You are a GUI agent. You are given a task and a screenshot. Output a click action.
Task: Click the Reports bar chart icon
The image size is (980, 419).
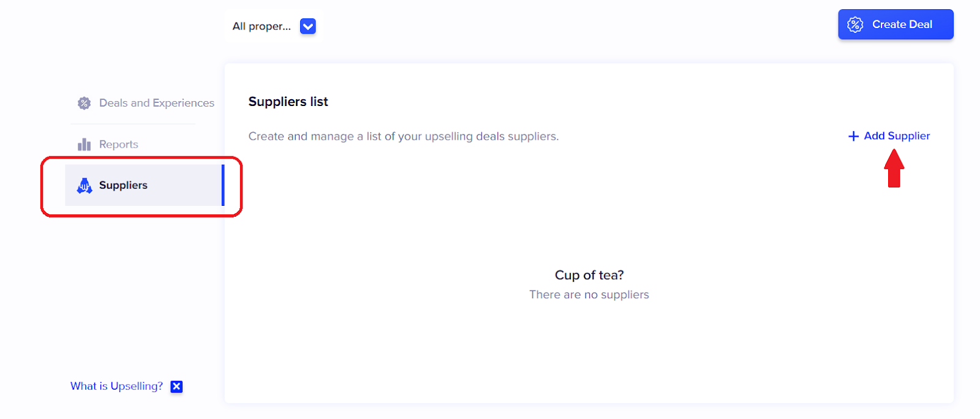click(x=84, y=145)
